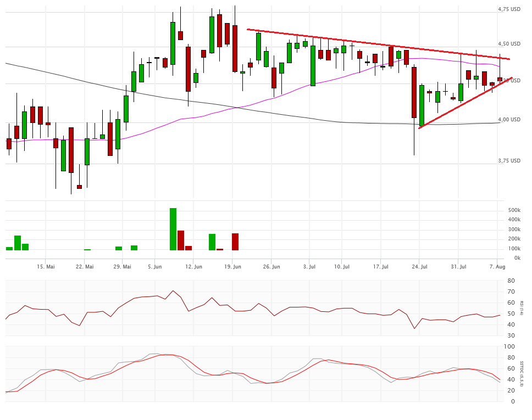Select the 7. Aug date label
Image resolution: width=532 pixels, height=420 pixels.
[497, 267]
